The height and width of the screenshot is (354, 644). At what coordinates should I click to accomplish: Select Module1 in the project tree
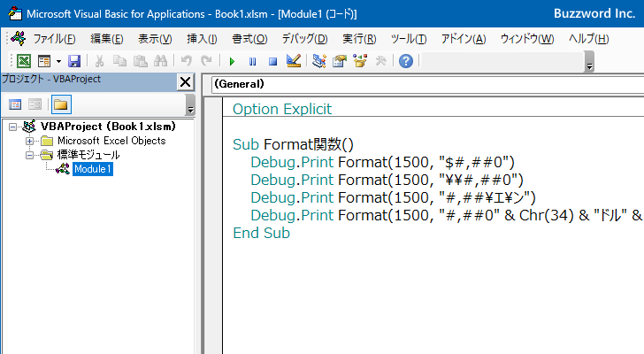[x=93, y=169]
